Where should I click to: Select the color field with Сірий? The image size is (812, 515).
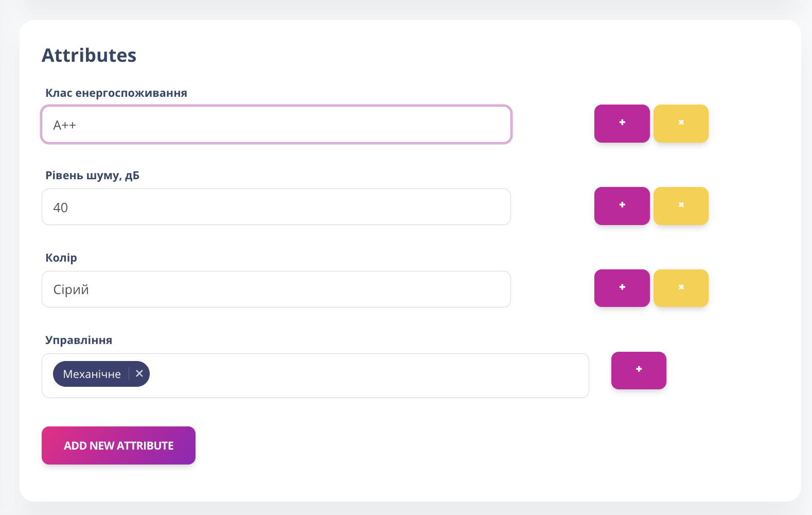(x=276, y=289)
